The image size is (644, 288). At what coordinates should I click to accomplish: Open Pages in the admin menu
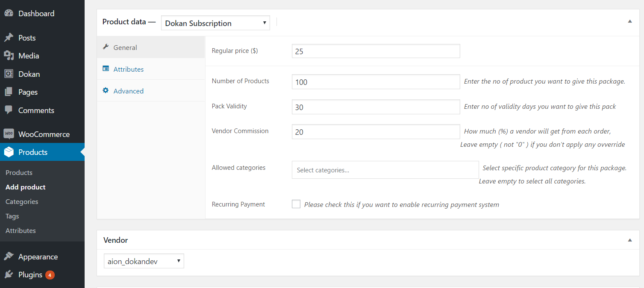coord(42,92)
